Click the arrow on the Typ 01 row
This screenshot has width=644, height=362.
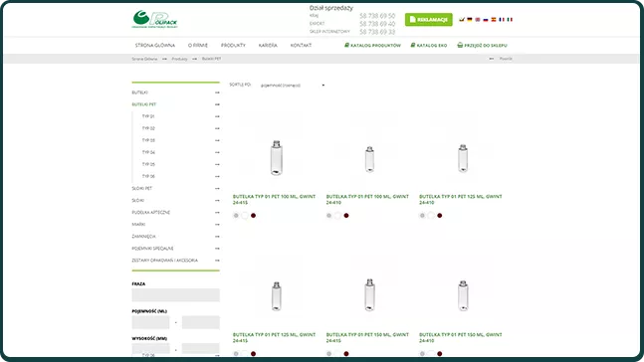coord(217,116)
